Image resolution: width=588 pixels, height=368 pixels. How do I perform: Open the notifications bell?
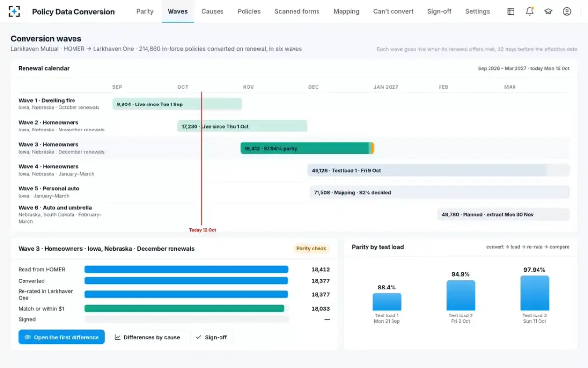pyautogui.click(x=529, y=11)
